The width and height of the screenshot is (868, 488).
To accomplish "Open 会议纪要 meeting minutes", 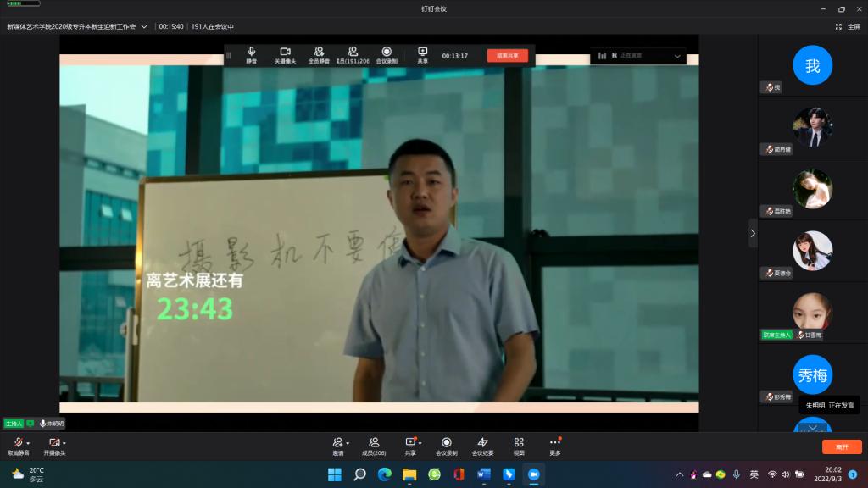I will point(482,443).
